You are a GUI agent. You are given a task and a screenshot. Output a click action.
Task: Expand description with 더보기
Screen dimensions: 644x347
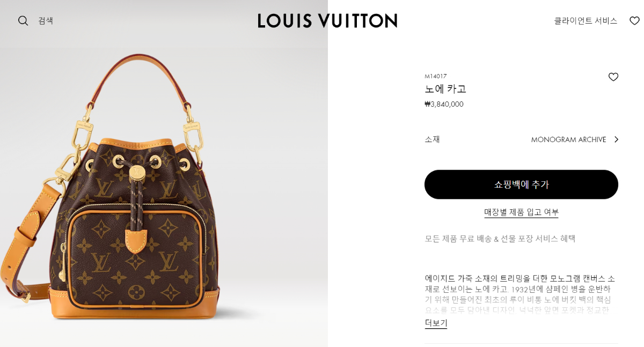pos(436,323)
